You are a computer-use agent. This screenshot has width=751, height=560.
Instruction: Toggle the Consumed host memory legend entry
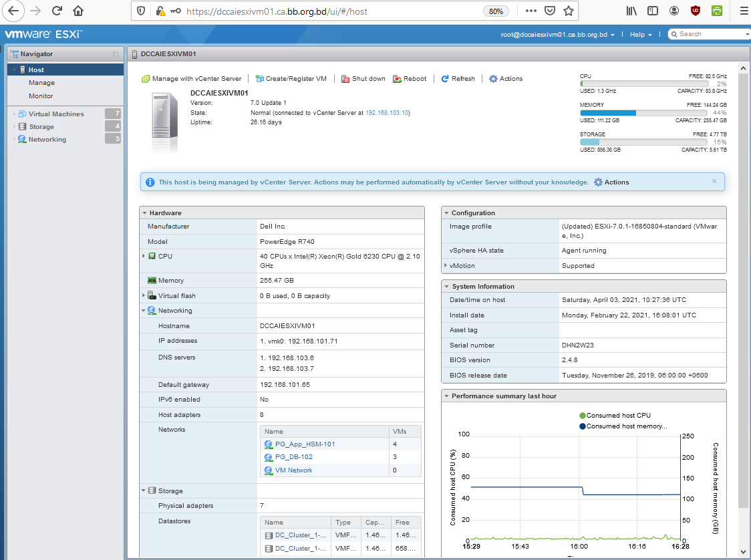tap(623, 426)
